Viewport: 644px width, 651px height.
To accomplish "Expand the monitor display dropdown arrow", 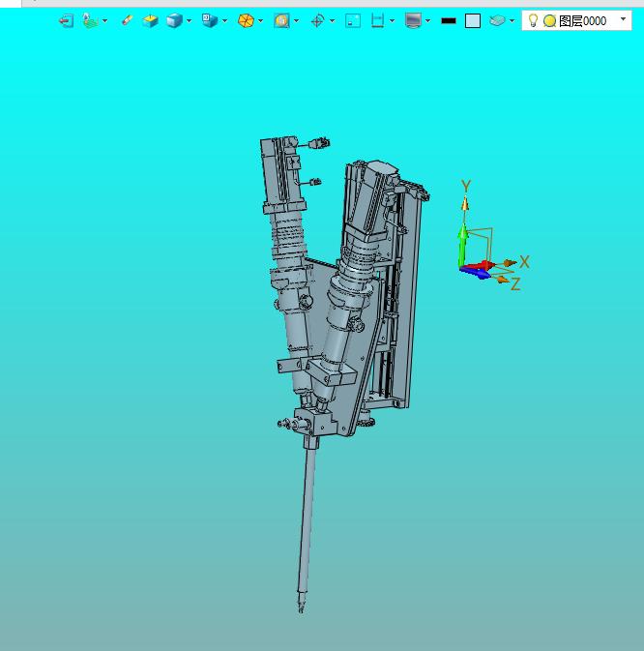I will [427, 20].
